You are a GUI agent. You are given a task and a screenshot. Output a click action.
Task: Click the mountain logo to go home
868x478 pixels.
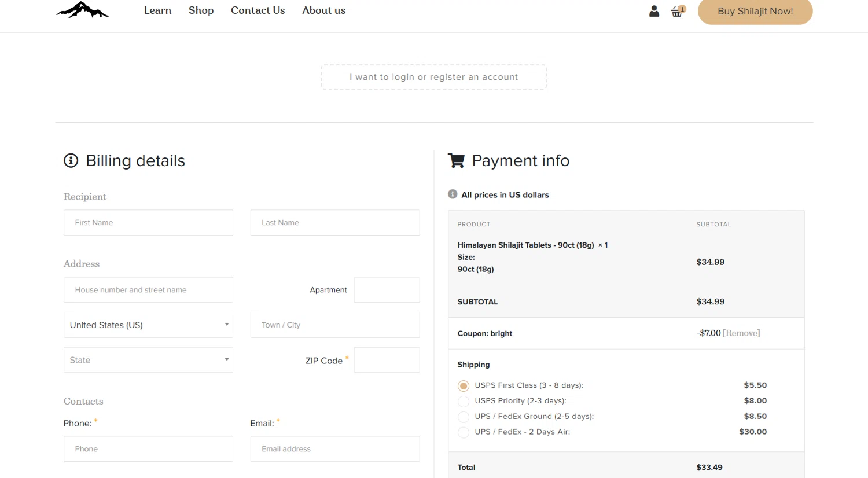click(x=82, y=10)
